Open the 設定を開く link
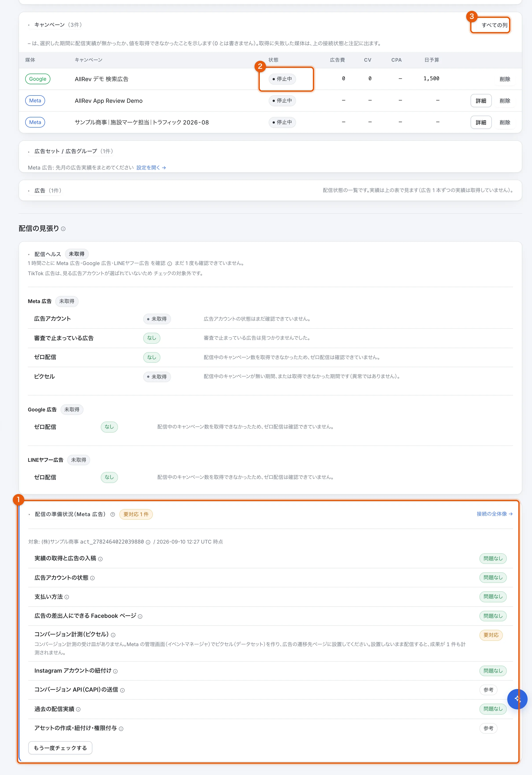This screenshot has width=532, height=775. pos(151,167)
